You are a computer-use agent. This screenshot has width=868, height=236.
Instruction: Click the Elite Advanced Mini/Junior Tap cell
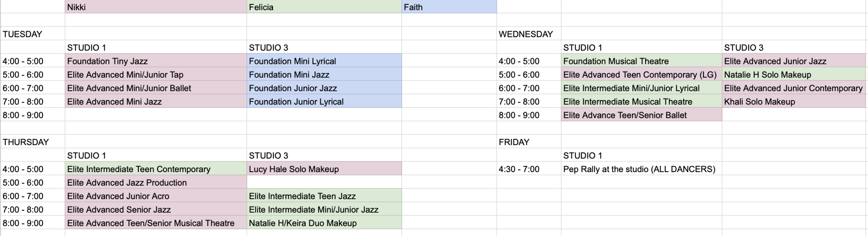point(156,74)
